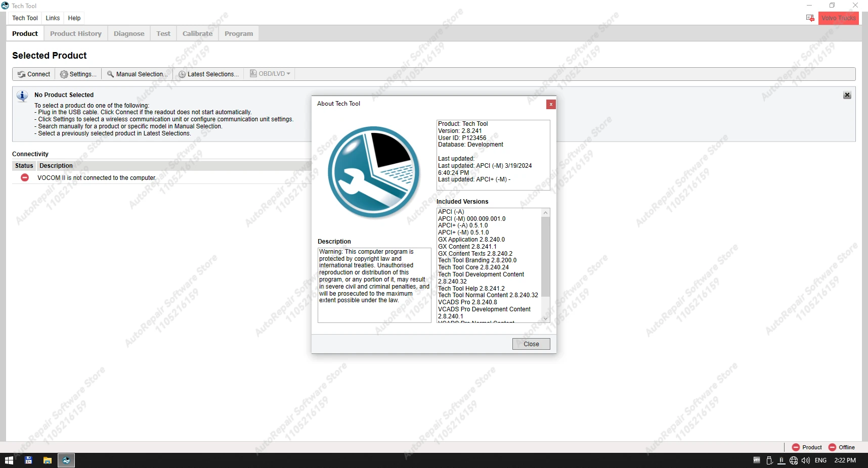This screenshot has width=868, height=468.
Task: Click the Volvo Trucks brand button
Action: click(x=839, y=18)
